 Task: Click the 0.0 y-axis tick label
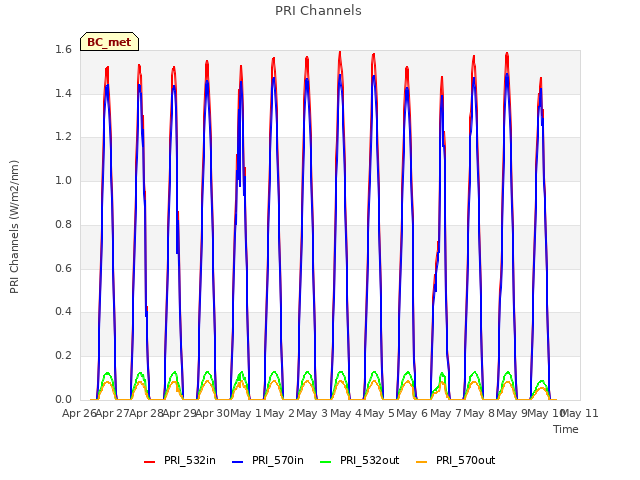63,399
